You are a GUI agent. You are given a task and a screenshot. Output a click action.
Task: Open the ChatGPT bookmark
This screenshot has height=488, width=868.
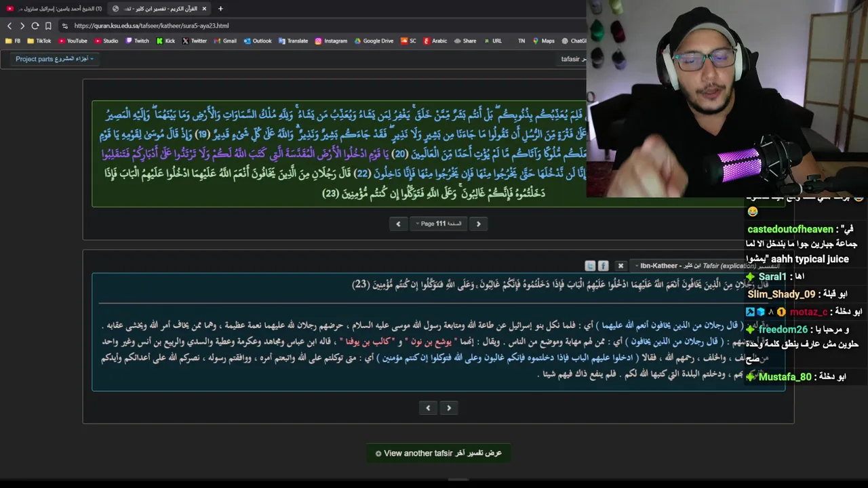[574, 41]
